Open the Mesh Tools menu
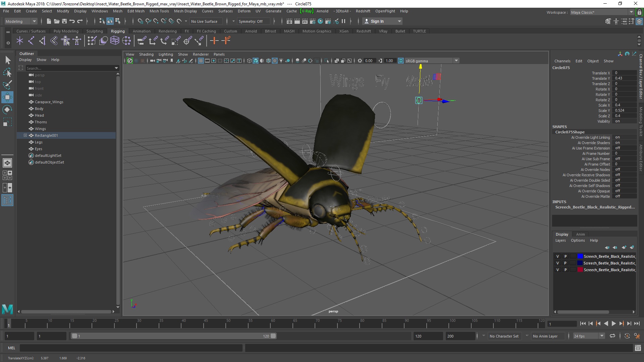Viewport: 644px width, 362px height. [x=159, y=11]
